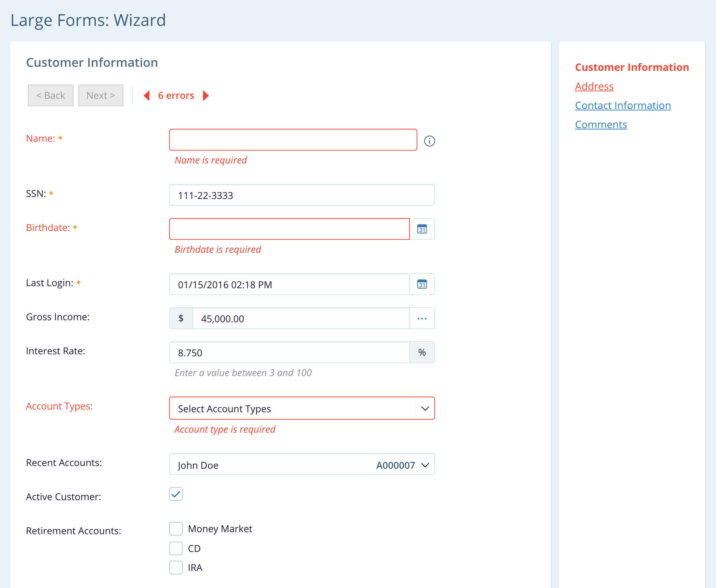Go to next error arrow
This screenshot has height=588, width=716.
(x=206, y=95)
